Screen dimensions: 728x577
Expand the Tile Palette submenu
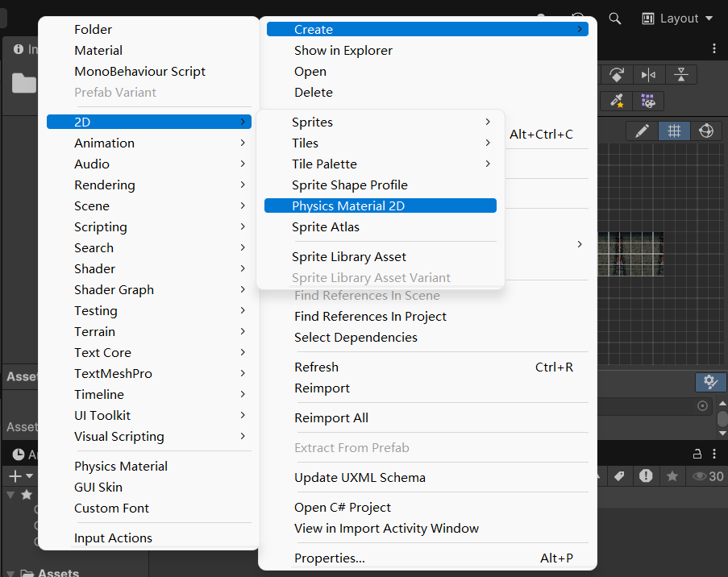point(381,164)
